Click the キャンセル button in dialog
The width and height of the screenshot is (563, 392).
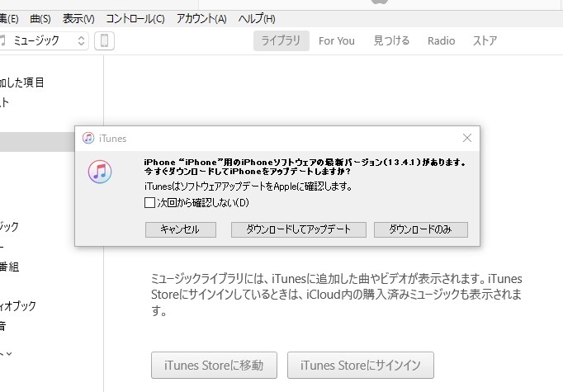(181, 229)
